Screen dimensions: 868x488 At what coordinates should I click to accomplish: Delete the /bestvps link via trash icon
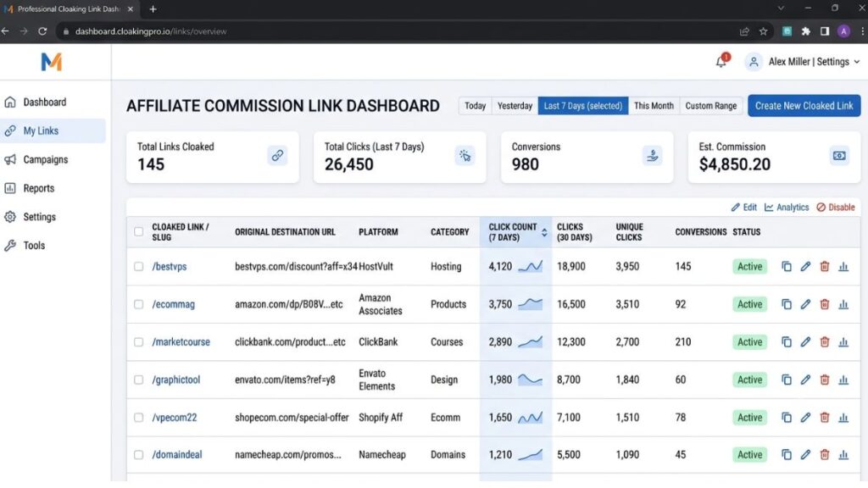[824, 267]
